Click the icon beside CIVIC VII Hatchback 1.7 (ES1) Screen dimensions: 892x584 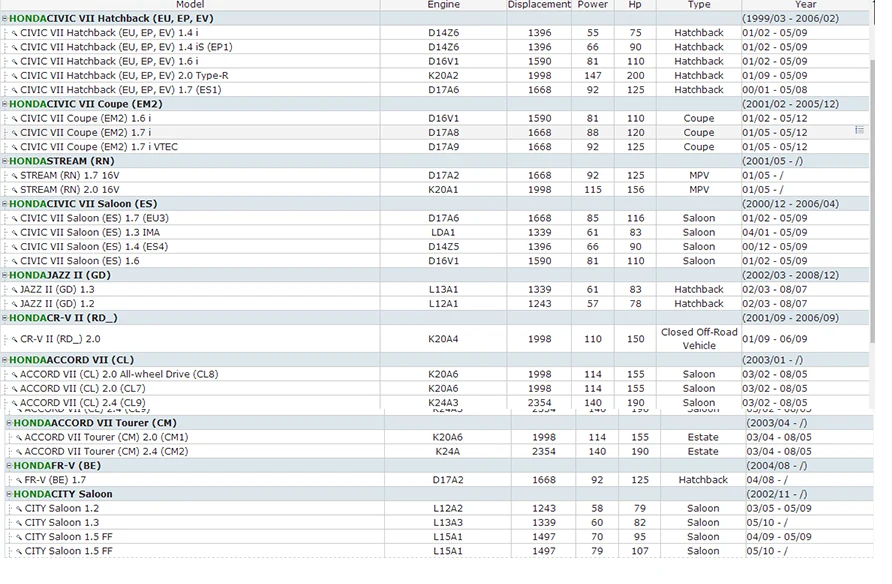(15, 90)
